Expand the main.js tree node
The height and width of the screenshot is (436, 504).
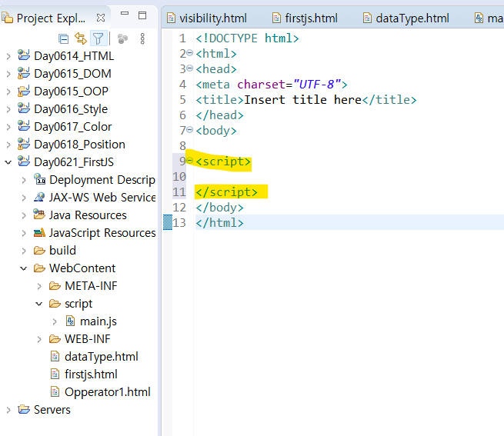pos(55,321)
